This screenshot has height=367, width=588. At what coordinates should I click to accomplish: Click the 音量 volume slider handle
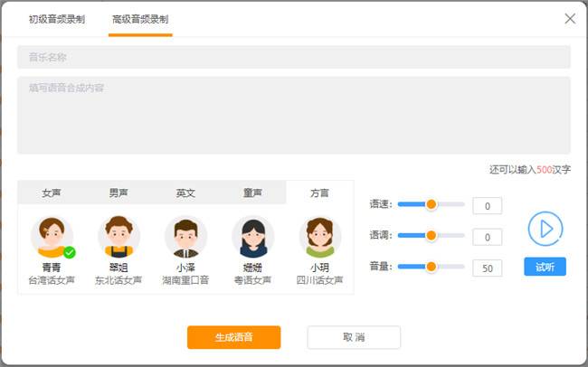coord(431,267)
